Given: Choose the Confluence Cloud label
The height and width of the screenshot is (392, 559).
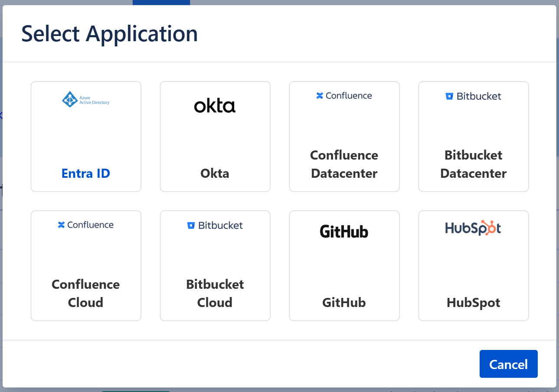Looking at the screenshot, I should (x=85, y=293).
